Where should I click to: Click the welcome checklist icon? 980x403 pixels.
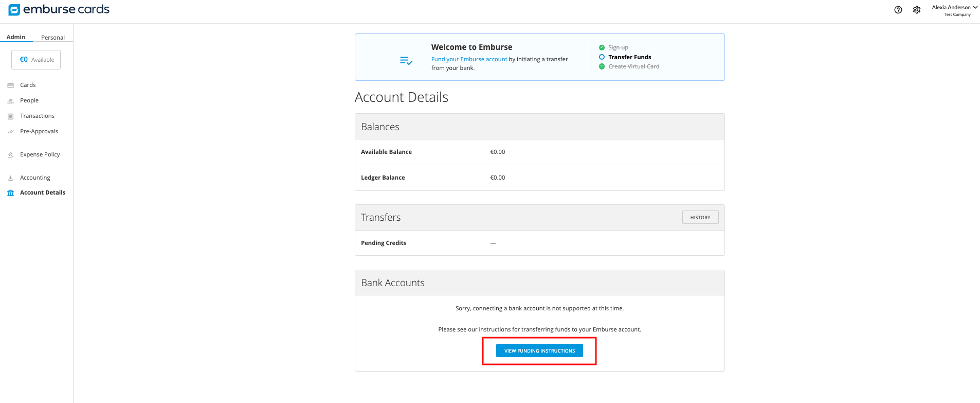tap(406, 61)
